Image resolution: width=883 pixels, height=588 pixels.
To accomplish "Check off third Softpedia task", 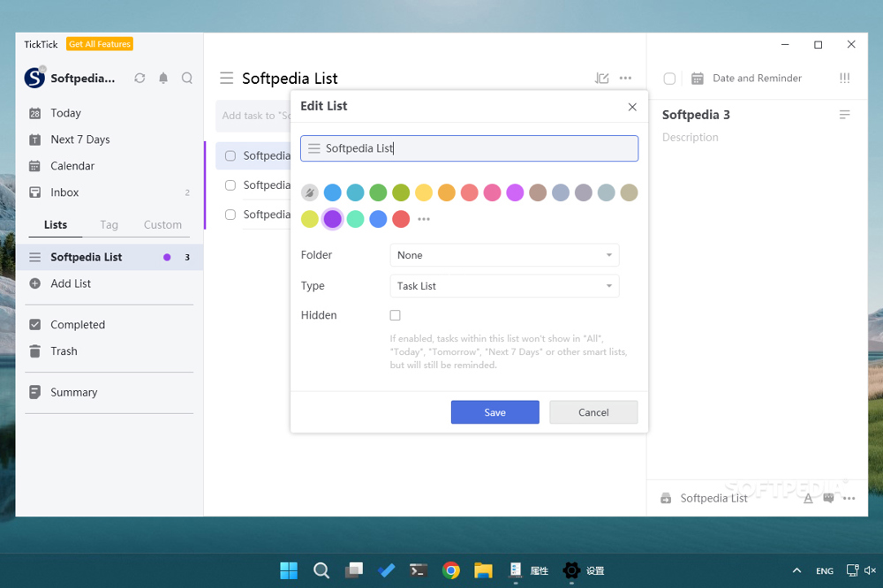I will pyautogui.click(x=230, y=215).
